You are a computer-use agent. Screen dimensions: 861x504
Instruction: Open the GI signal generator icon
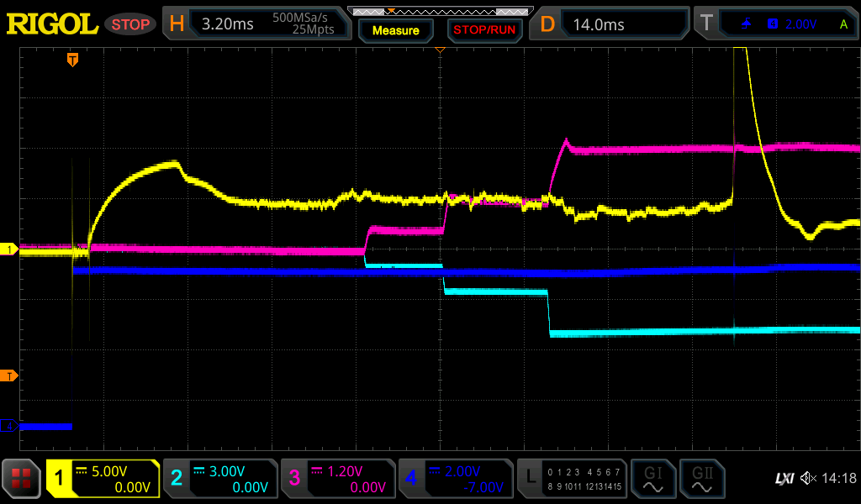[x=652, y=479]
